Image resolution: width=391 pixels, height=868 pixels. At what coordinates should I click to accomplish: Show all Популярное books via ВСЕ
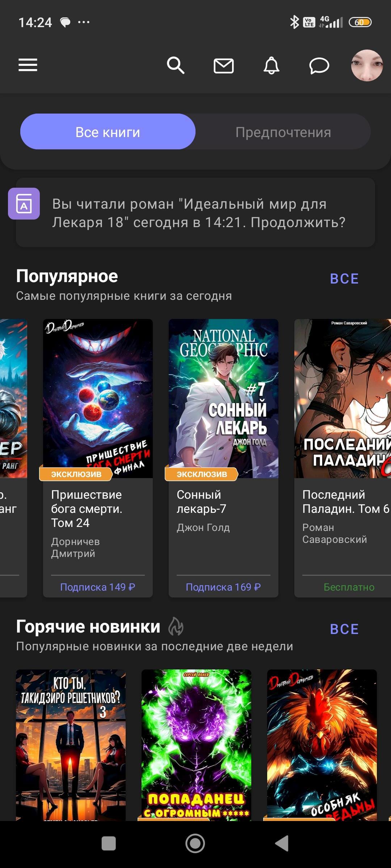tap(344, 279)
